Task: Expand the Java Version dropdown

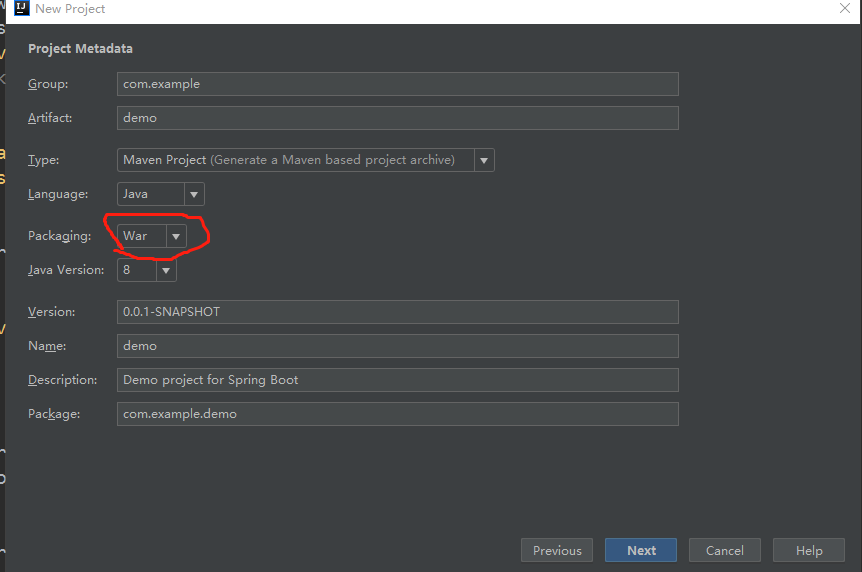Action: pos(166,270)
